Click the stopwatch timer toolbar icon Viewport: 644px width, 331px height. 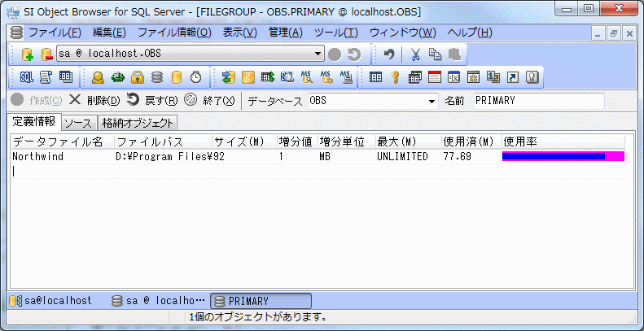(x=195, y=78)
